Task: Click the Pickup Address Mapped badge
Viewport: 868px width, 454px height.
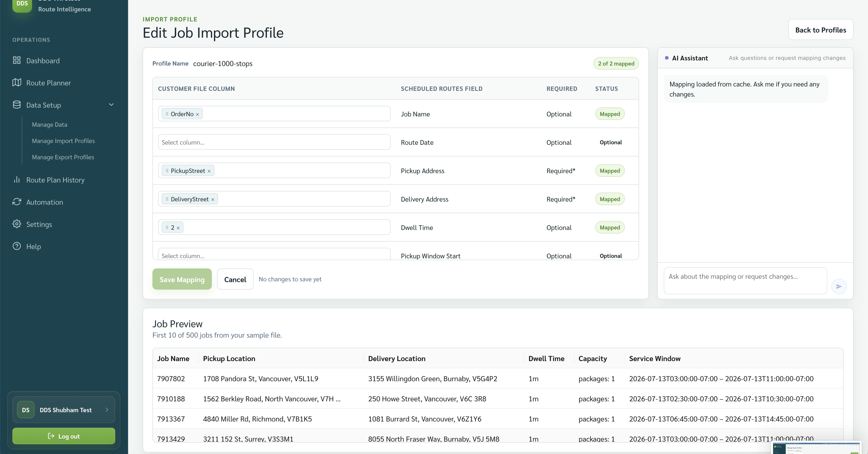Action: (x=610, y=171)
